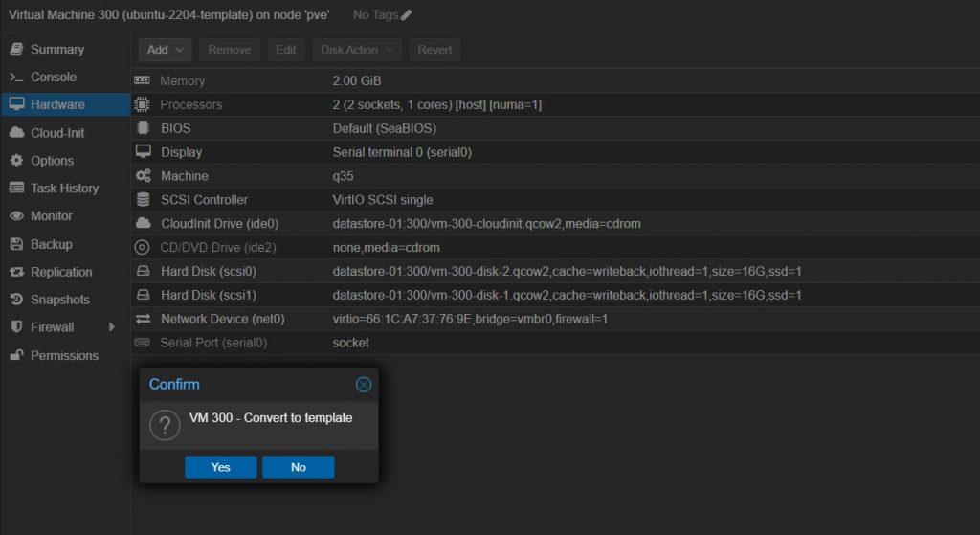980x535 pixels.
Task: Confirm template conversion with Yes
Action: [x=220, y=467]
